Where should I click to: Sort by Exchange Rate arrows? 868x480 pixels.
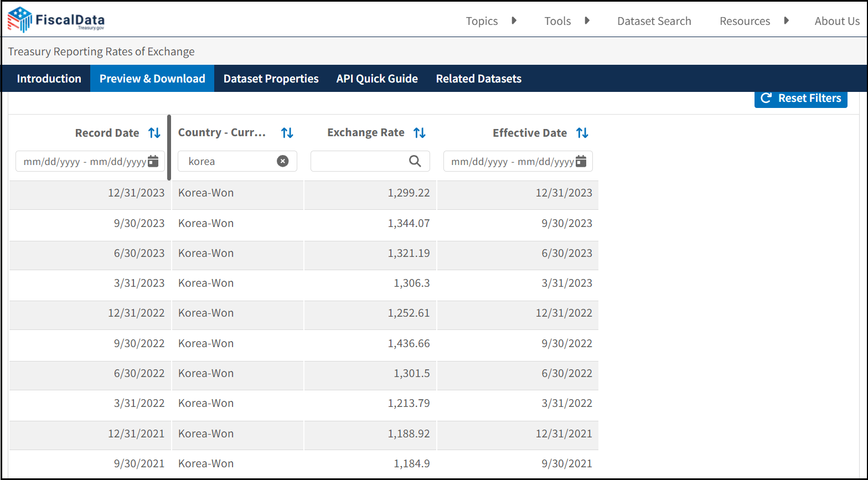click(420, 133)
